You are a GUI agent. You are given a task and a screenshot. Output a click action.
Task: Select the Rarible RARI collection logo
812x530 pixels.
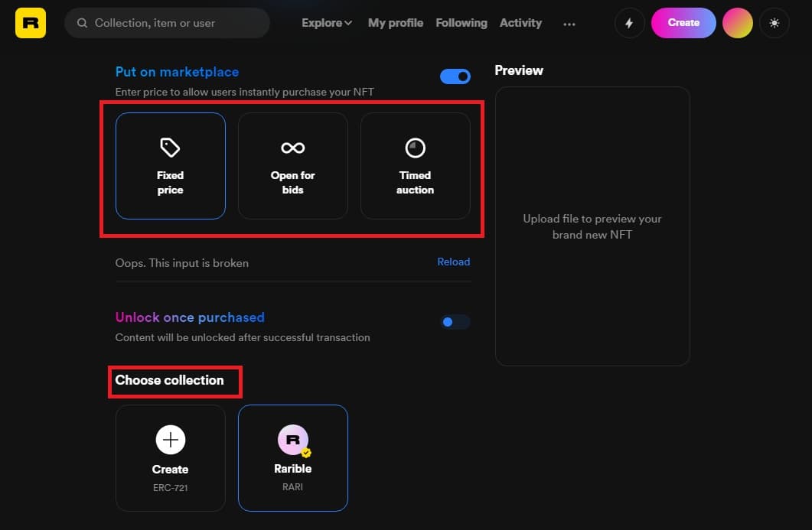coord(293,440)
